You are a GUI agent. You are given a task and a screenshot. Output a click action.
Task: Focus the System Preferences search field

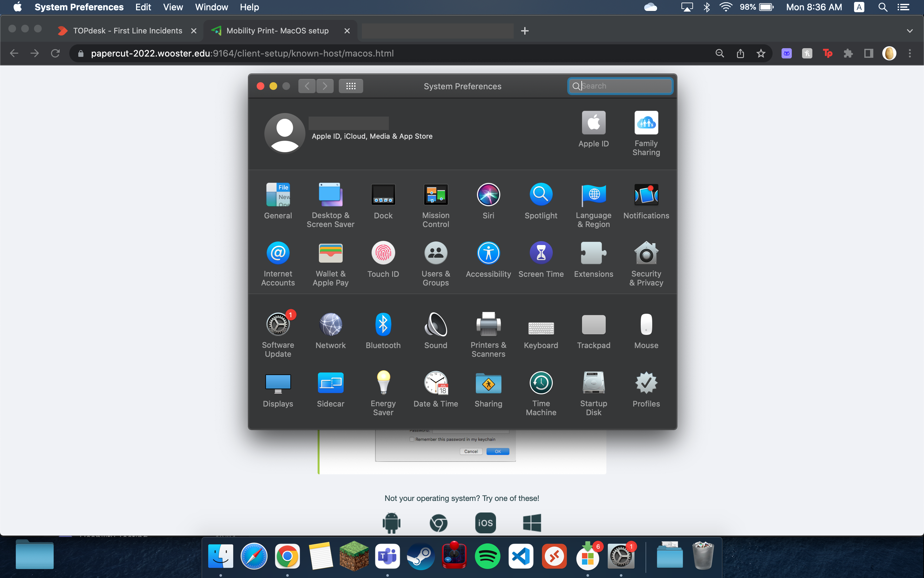tap(620, 86)
